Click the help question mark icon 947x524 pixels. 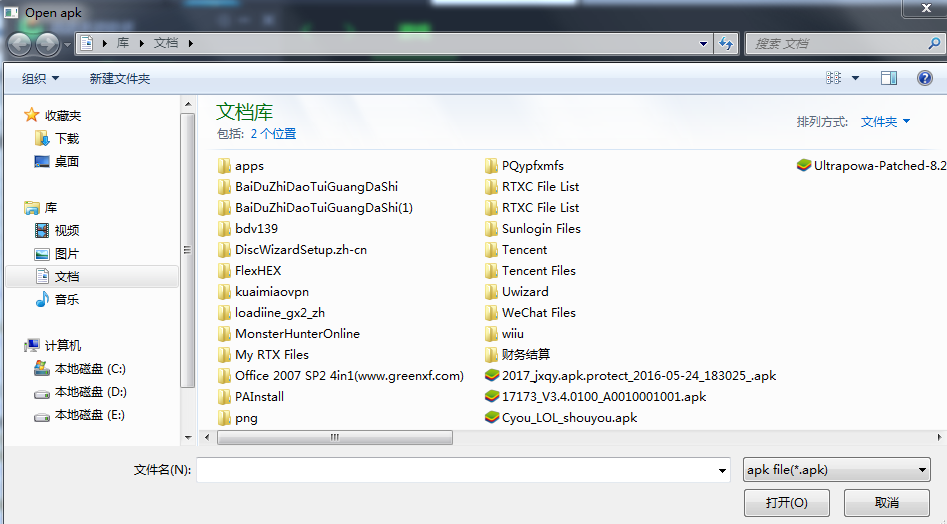point(923,78)
